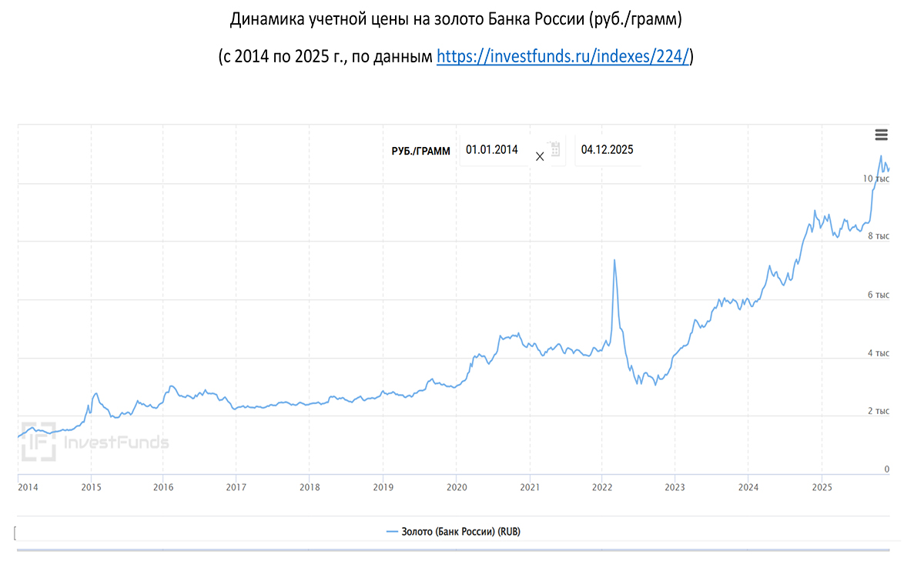
Task: Open the chart hamburger context menu
Action: [x=882, y=135]
